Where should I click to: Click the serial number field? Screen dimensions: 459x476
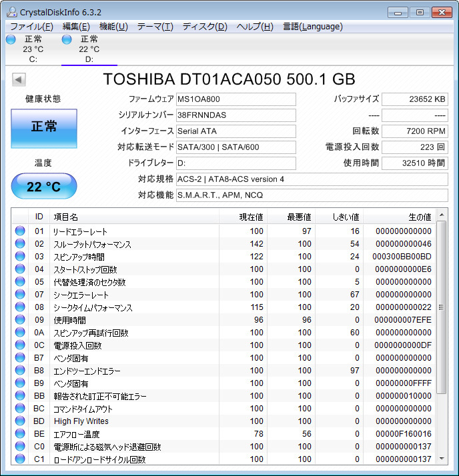coord(236,115)
